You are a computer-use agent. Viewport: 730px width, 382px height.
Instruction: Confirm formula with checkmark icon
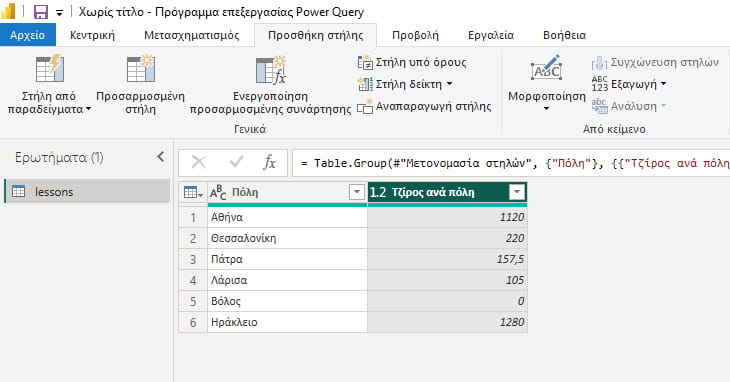click(236, 162)
